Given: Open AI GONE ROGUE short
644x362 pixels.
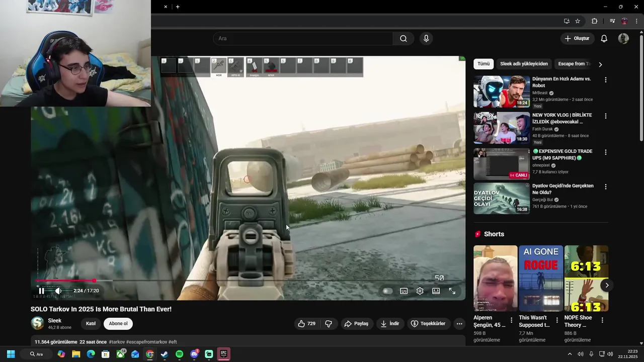Looking at the screenshot, I should [x=541, y=278].
